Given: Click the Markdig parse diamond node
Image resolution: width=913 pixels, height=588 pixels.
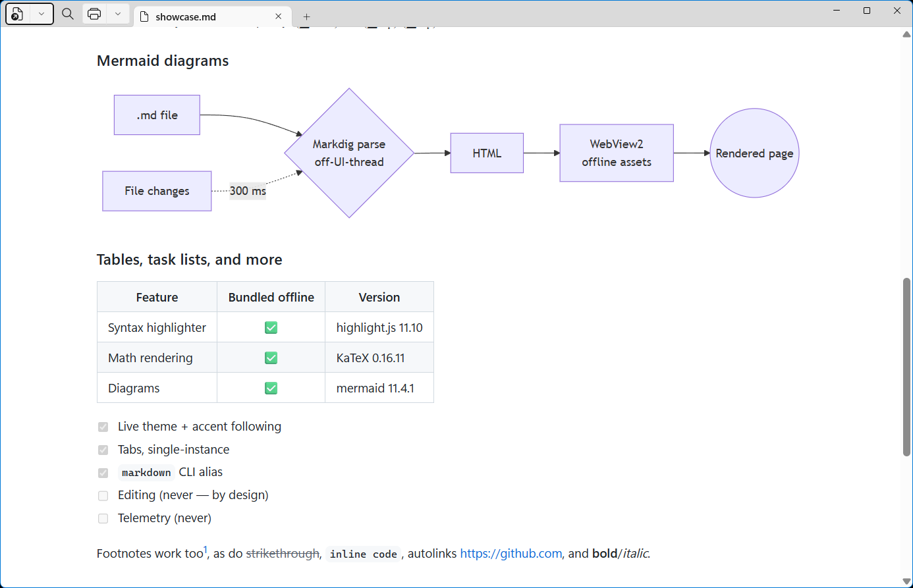Looking at the screenshot, I should [349, 153].
